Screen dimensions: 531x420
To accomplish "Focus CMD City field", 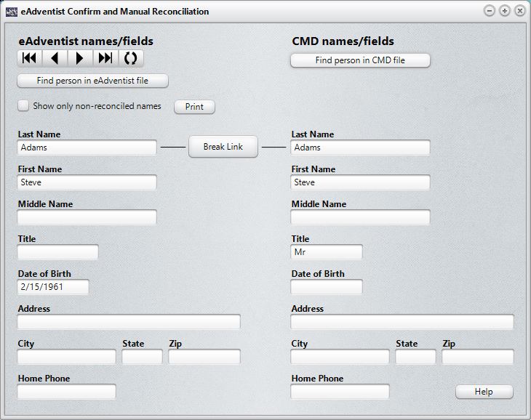I will click(x=340, y=357).
